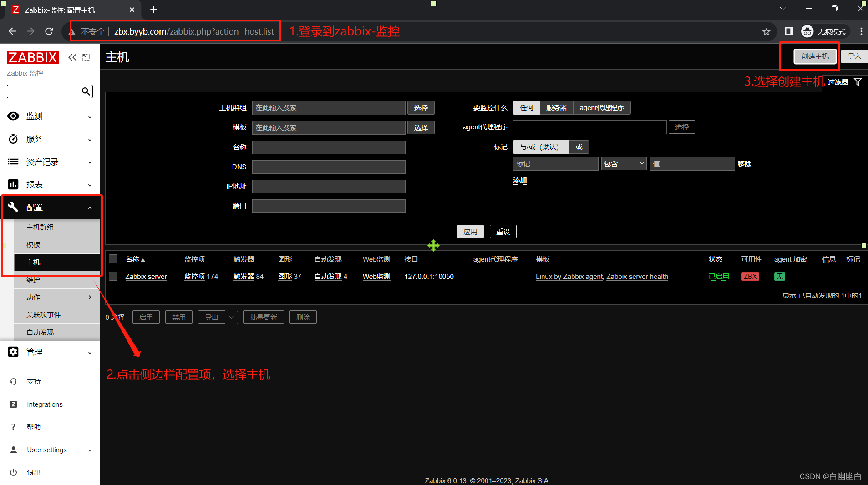Click the stopwatch icon for 服务
This screenshot has height=485, width=868.
tap(13, 139)
